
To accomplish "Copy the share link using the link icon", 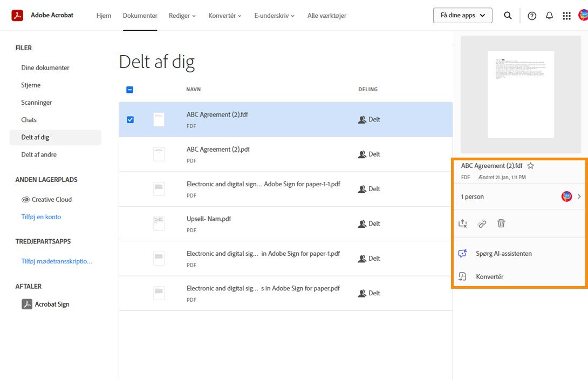I will pyautogui.click(x=482, y=223).
